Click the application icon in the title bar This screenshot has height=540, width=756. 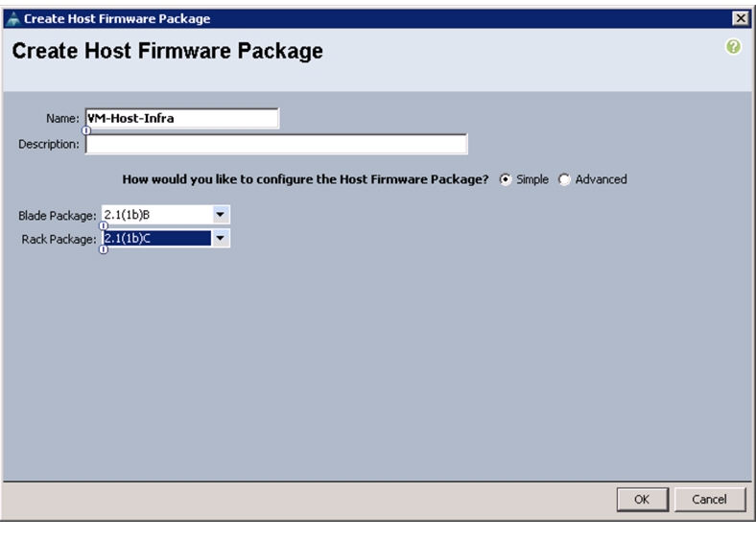[13, 19]
